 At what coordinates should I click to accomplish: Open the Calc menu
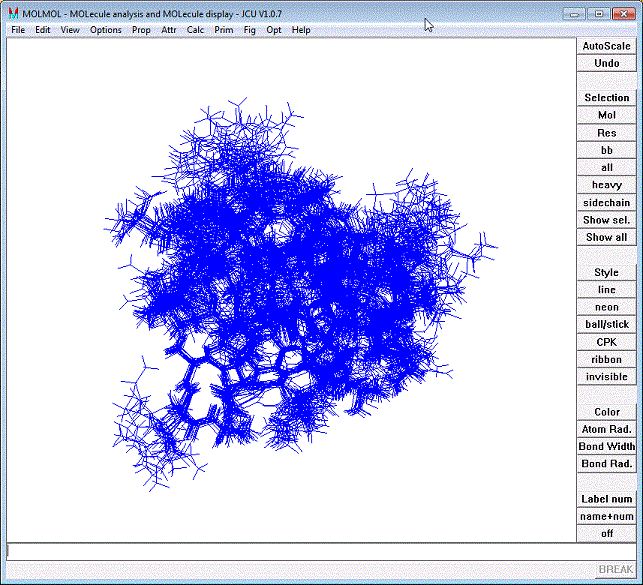[x=195, y=30]
